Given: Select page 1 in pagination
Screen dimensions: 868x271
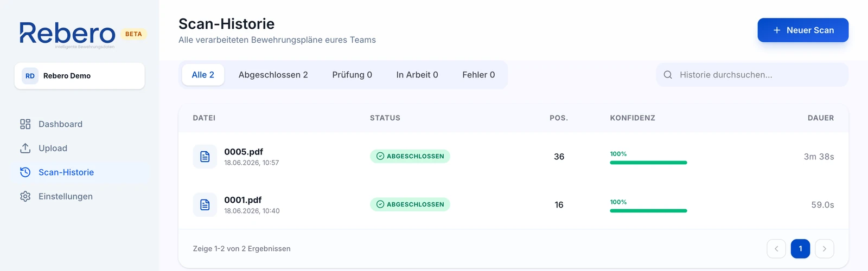Looking at the screenshot, I should (800, 249).
